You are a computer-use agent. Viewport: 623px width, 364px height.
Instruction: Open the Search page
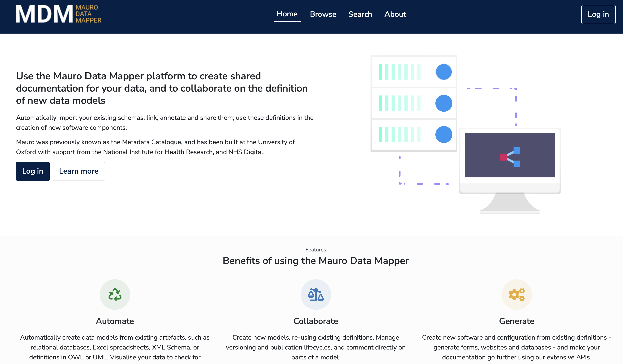tap(360, 14)
